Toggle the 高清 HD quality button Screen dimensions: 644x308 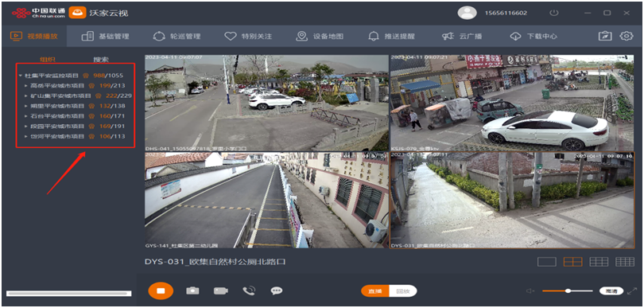(x=611, y=290)
